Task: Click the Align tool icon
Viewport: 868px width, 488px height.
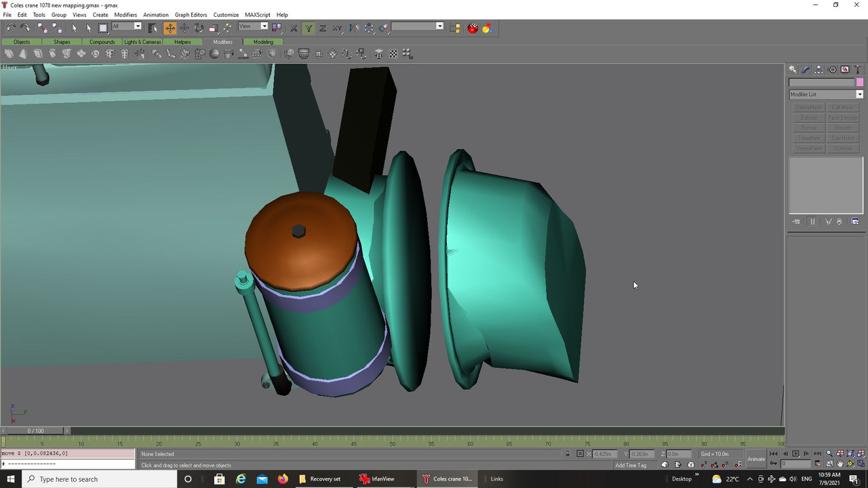Action: click(383, 28)
